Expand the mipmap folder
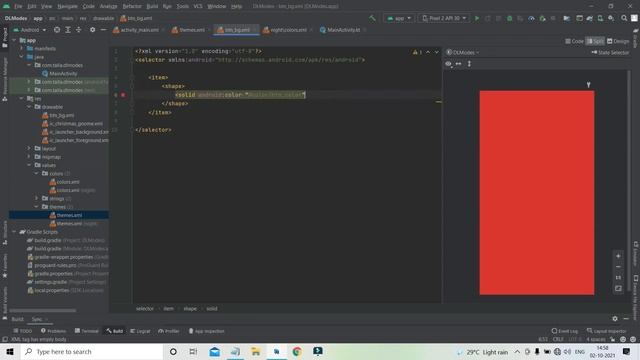Image resolution: width=640 pixels, height=360 pixels. pyautogui.click(x=29, y=157)
